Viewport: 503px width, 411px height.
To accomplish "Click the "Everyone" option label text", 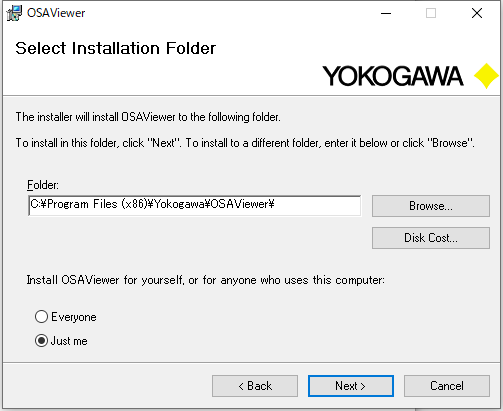I will coord(74,317).
